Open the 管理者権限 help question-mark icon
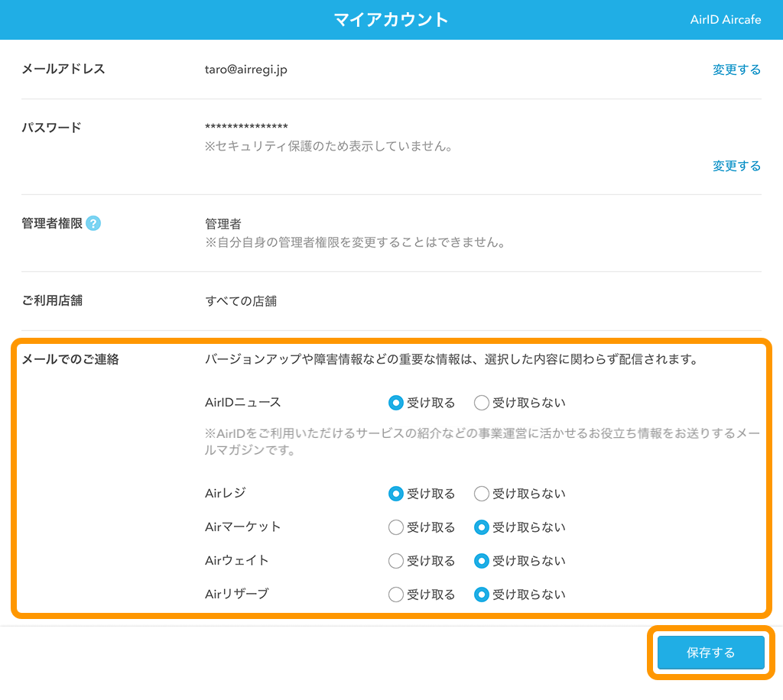The image size is (783, 700). pos(93,223)
